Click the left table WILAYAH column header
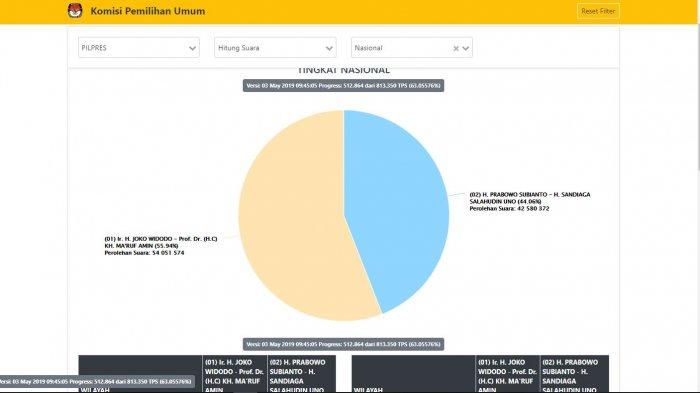The image size is (700, 393). click(140, 374)
